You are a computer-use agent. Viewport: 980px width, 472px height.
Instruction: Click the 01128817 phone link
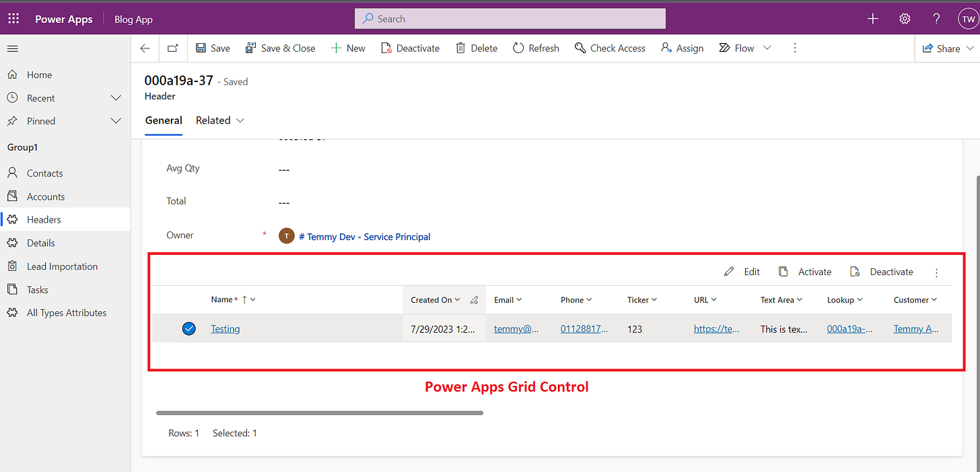point(584,329)
